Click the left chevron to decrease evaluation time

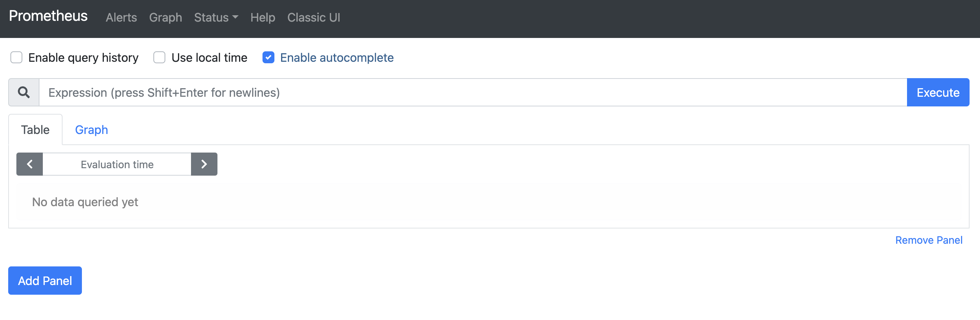click(x=29, y=164)
